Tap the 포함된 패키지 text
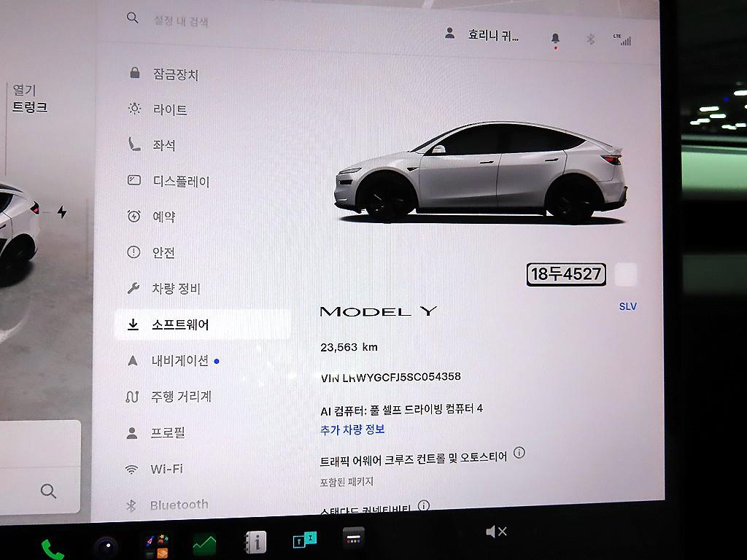This screenshot has height=560, width=747. point(347,482)
